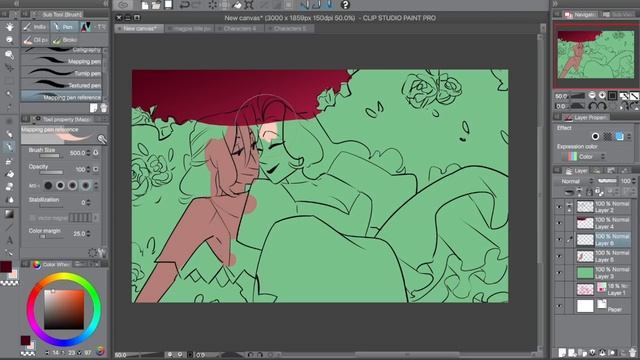This screenshot has width=640, height=360.
Task: Switch to the Characters 4 tab
Action: point(240,29)
